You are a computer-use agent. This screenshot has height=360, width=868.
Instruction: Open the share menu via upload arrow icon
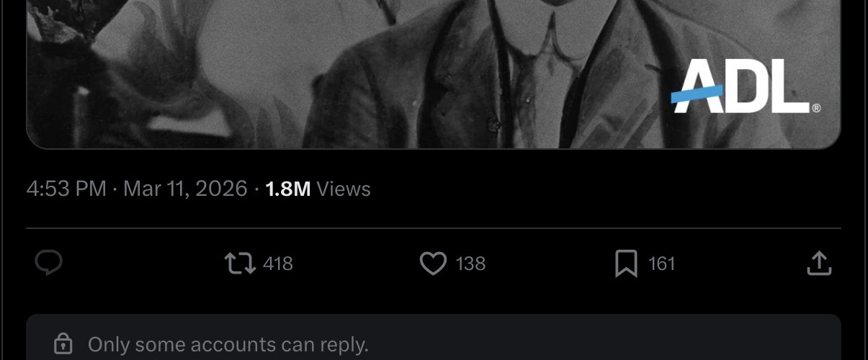pos(819,264)
